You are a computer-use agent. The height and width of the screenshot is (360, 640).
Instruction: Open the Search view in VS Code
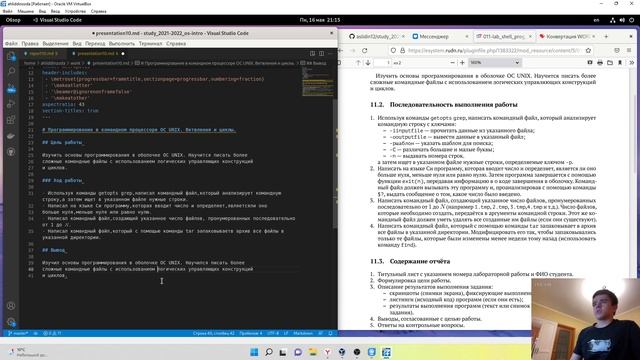(11, 71)
